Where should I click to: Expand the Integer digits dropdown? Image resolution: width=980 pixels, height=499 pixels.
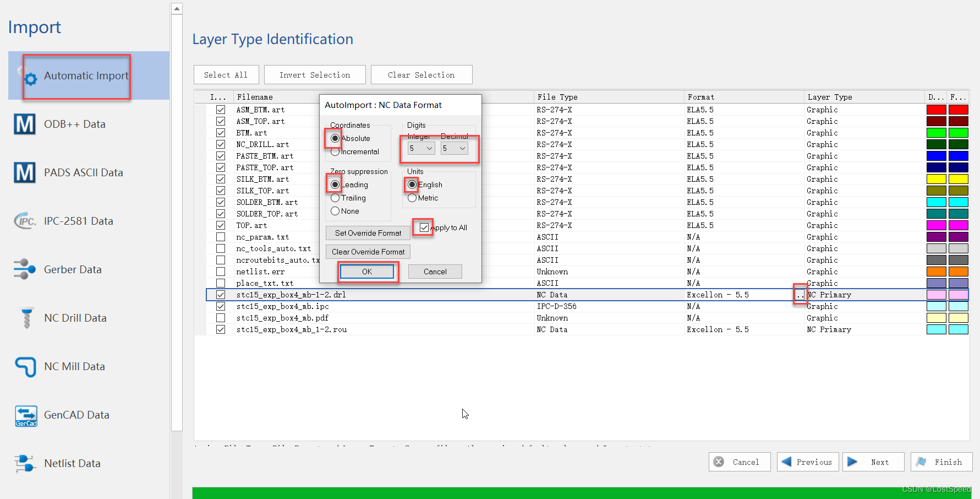pos(421,148)
